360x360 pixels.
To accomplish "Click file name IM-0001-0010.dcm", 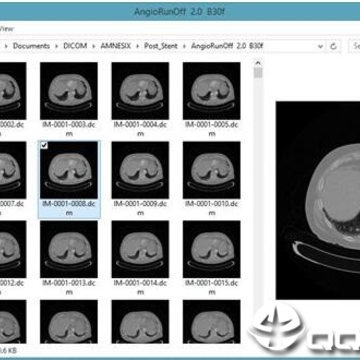I will pos(212,208).
